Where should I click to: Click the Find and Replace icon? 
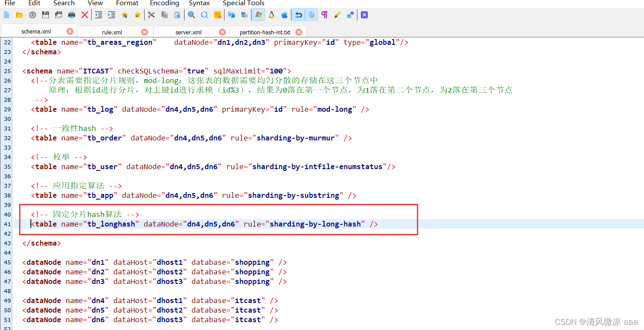[205, 15]
